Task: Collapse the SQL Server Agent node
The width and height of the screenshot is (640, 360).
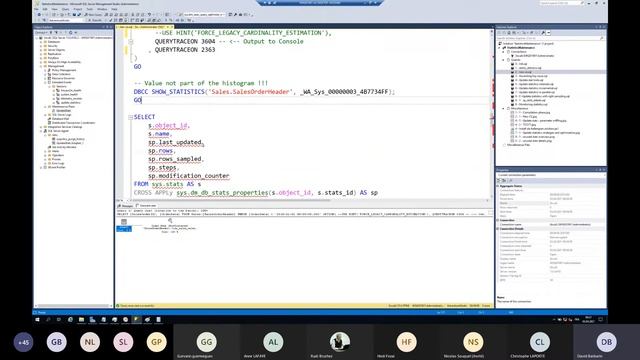Action: [41, 131]
